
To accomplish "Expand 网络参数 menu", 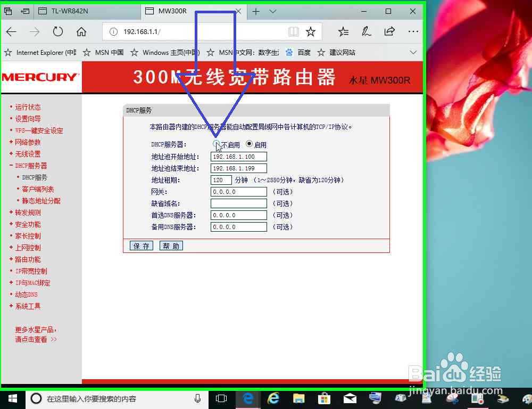I will (28, 142).
